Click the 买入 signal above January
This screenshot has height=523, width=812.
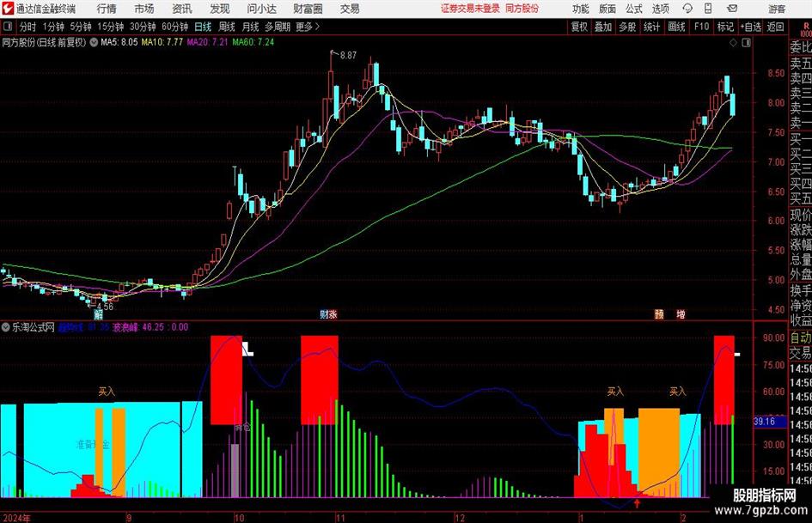pyautogui.click(x=615, y=392)
